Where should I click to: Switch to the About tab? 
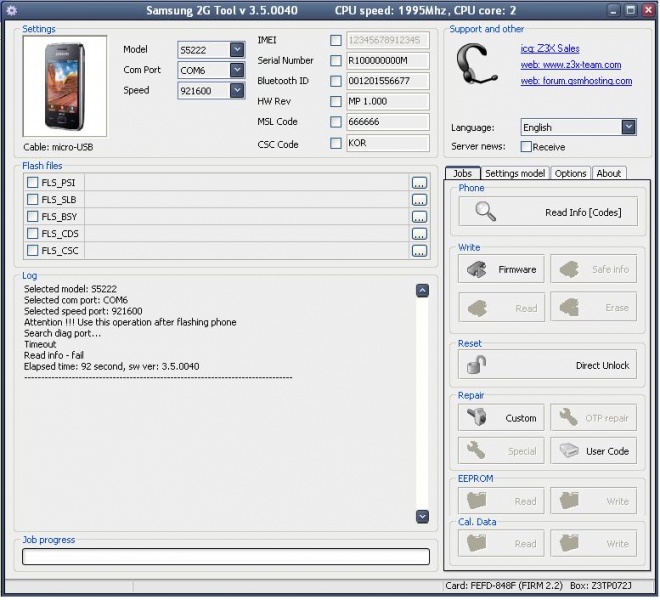point(609,173)
